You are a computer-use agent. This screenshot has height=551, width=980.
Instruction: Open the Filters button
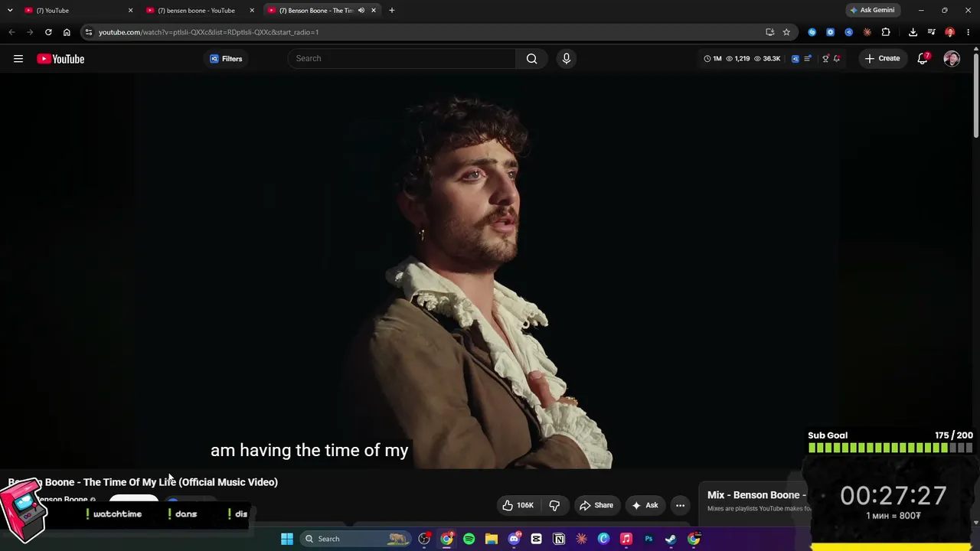(x=226, y=59)
